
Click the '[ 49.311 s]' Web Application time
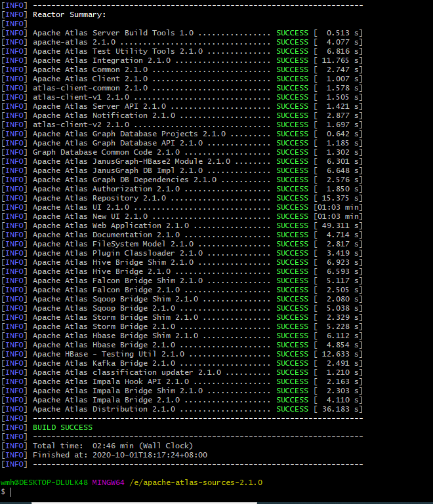tap(338, 225)
